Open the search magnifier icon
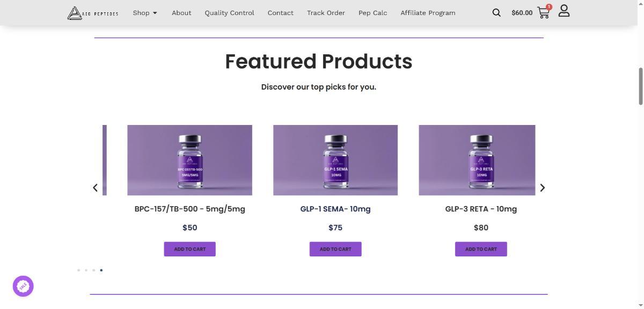Screen dimensions: 644x309 click(x=496, y=13)
